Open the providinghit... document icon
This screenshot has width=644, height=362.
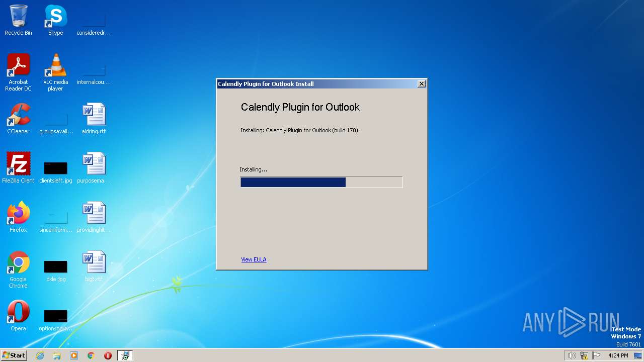coord(94,217)
